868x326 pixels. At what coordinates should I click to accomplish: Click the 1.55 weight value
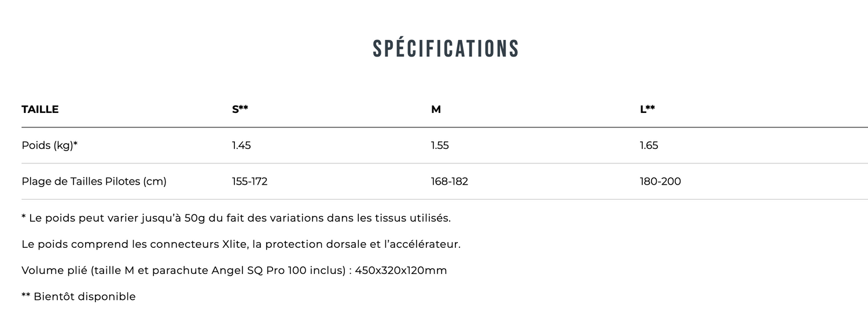pyautogui.click(x=440, y=145)
